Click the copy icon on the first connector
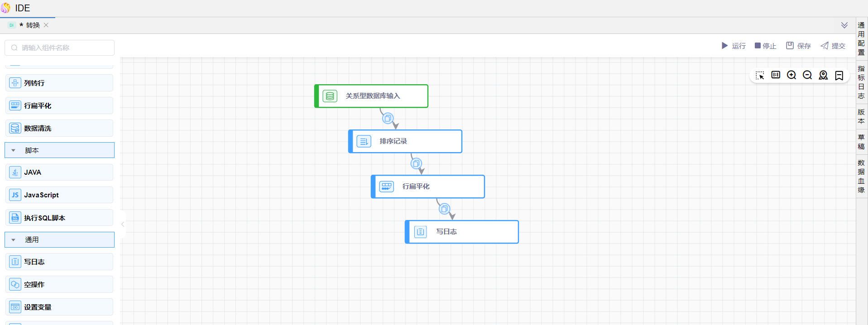Viewport: 868px width, 325px height. (x=388, y=119)
